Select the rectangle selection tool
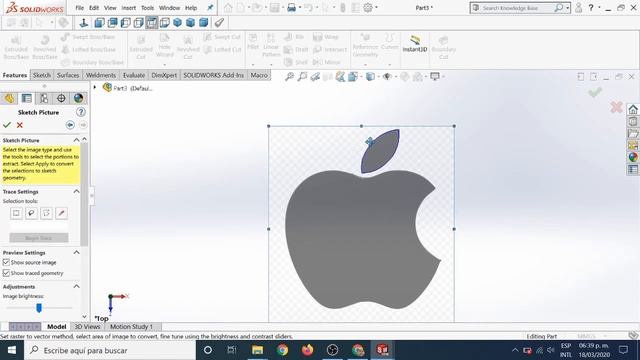This screenshot has width=640, height=360. (16, 213)
